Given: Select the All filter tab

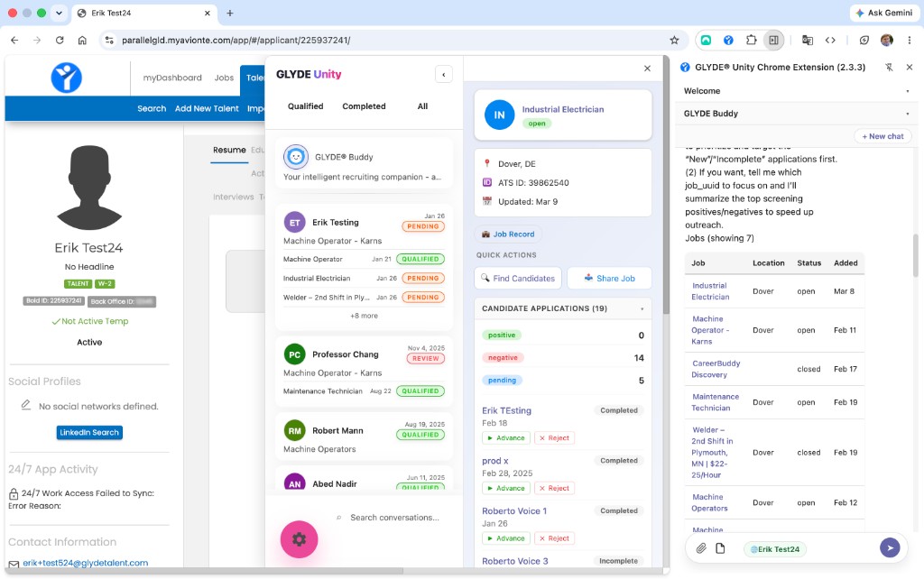Looking at the screenshot, I should coord(422,106).
